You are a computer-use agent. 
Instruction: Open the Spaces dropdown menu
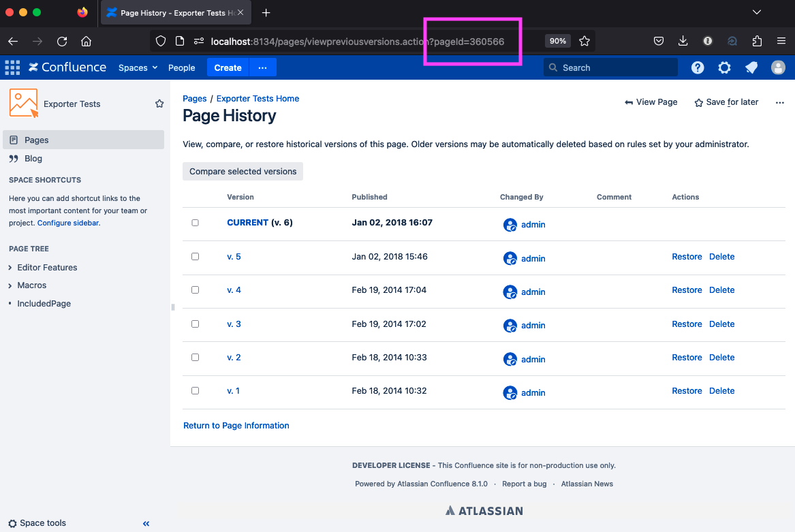pos(138,67)
